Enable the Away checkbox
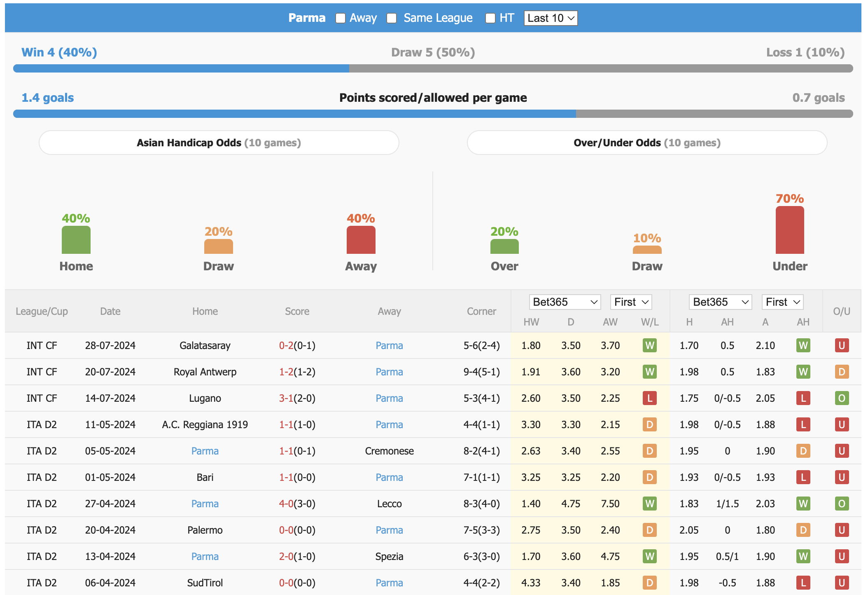 tap(340, 18)
